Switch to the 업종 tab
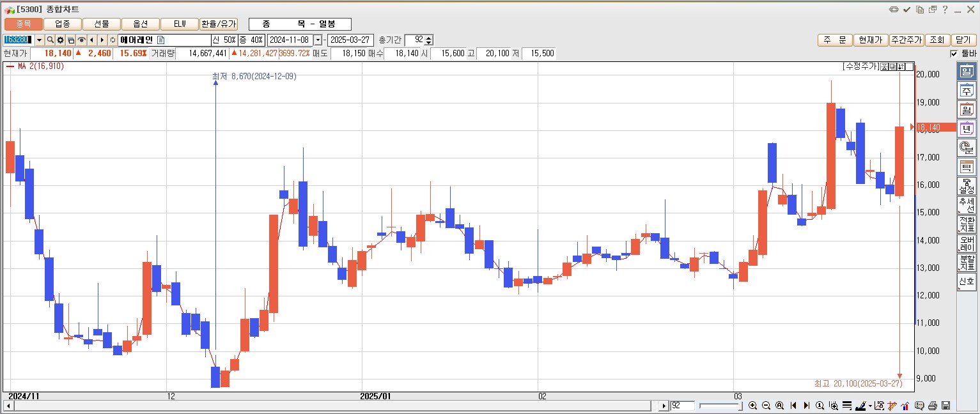This screenshot has height=414, width=980. point(63,24)
